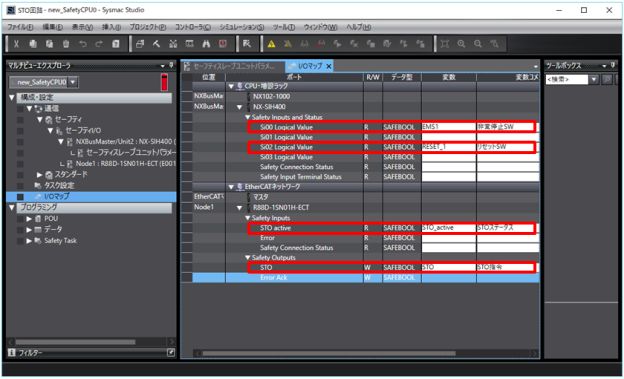Collapse the 構成・設定 section
The width and height of the screenshot is (624, 379).
(x=12, y=98)
